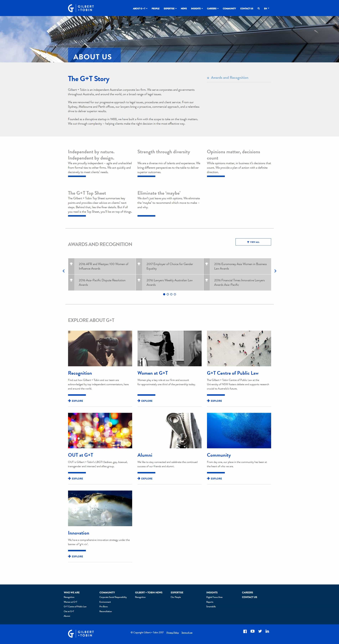Click the aerial crowd Public Law thumbnail
Screen dimensions: 339x644
point(239,348)
